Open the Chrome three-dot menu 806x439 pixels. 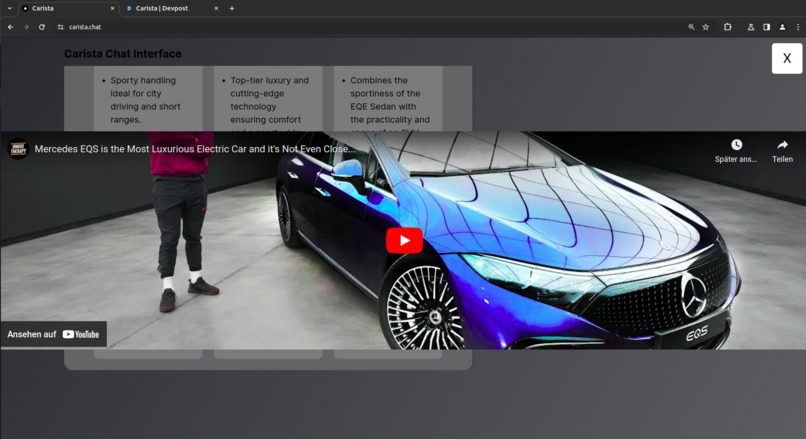(798, 27)
